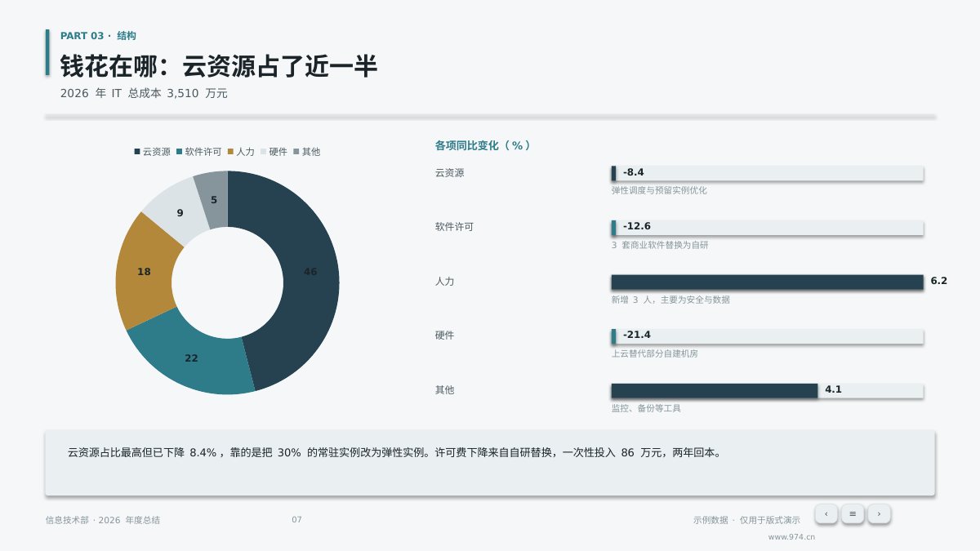
Task: Go to the previous slide arrow button
Action: tap(826, 513)
